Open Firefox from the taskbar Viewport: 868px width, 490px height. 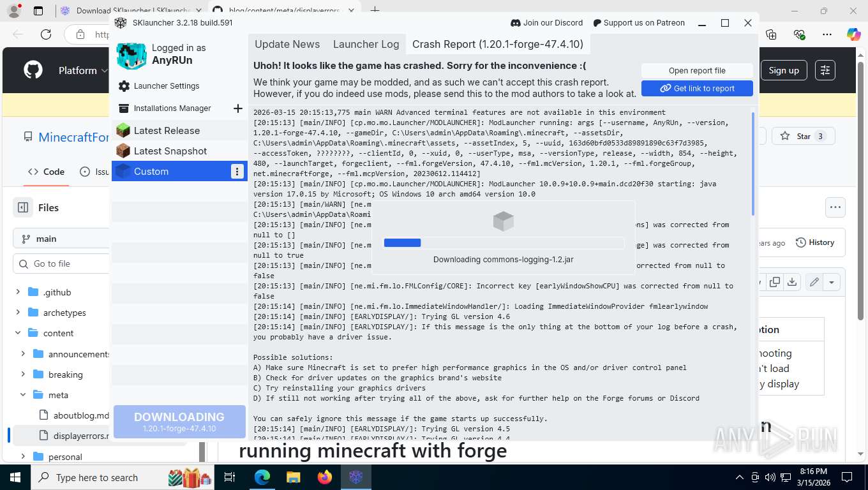[x=325, y=477]
